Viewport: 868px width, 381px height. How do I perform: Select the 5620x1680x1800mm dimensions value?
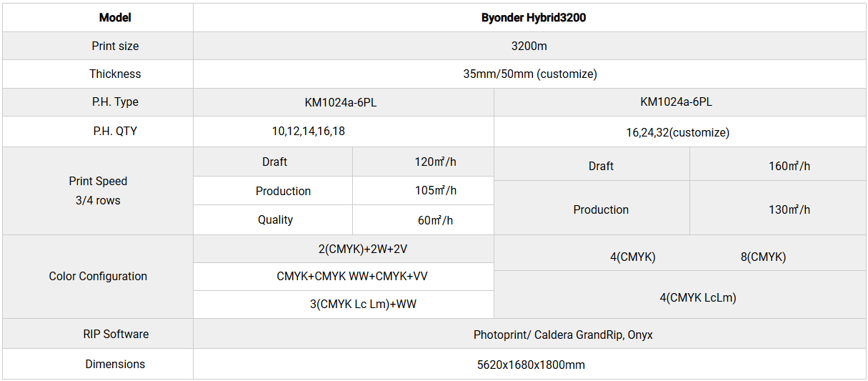(x=531, y=365)
